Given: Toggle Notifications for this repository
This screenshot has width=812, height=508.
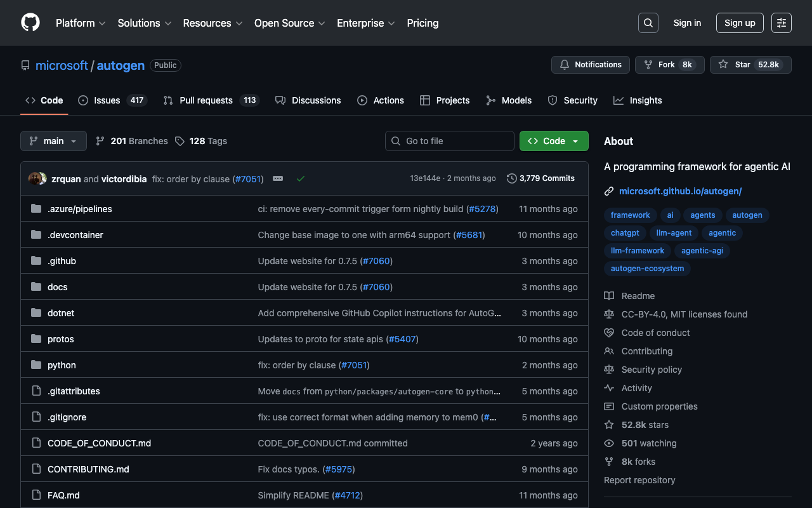Looking at the screenshot, I should [x=591, y=65].
